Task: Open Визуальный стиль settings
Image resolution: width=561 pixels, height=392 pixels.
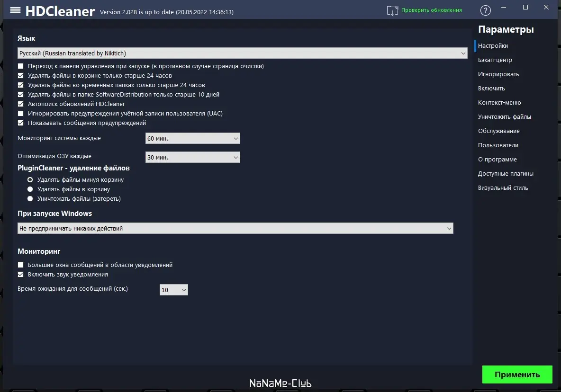Action: coord(503,188)
